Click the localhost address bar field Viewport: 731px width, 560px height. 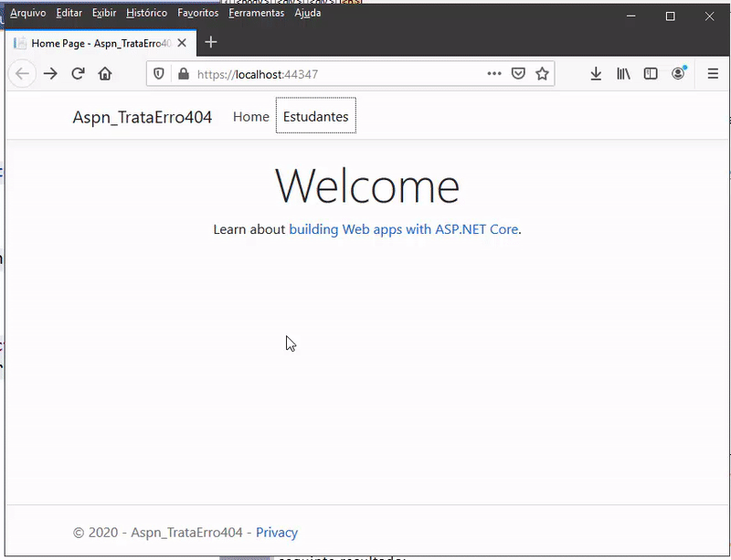pos(338,74)
